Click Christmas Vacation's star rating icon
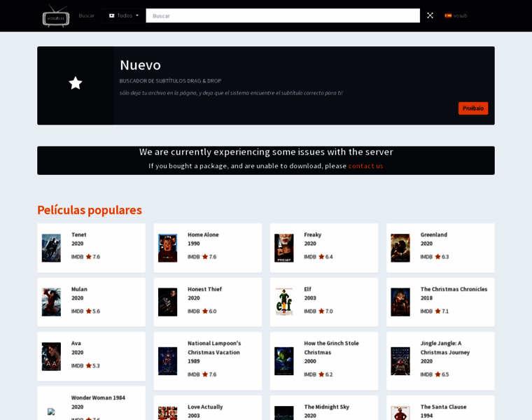Screen dimensions: 532x420 (205, 374)
